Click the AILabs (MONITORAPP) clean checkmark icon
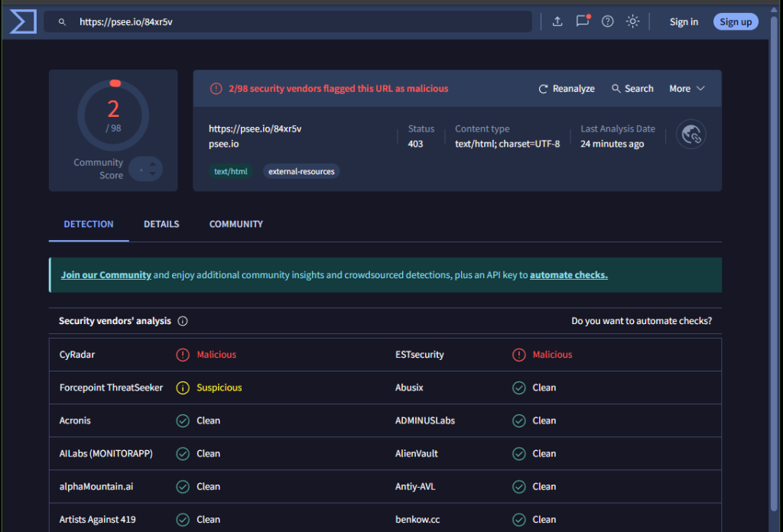783x532 pixels. point(183,453)
